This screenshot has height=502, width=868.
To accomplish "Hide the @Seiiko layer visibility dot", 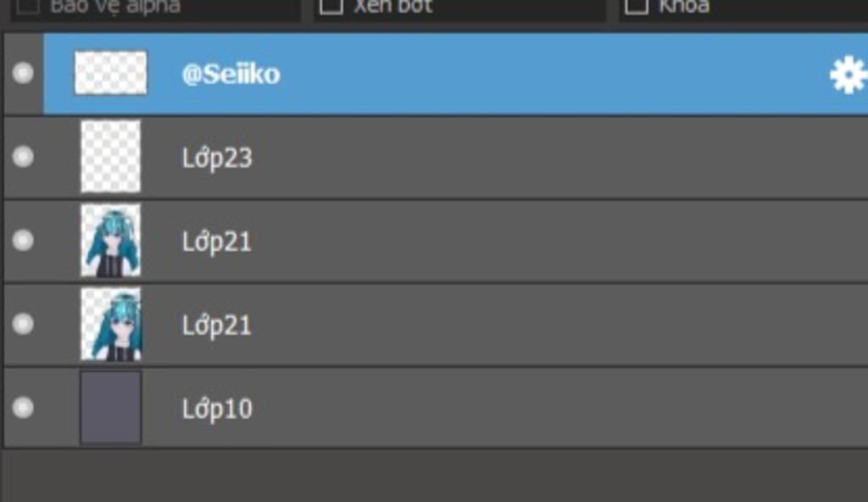I will pos(23,73).
